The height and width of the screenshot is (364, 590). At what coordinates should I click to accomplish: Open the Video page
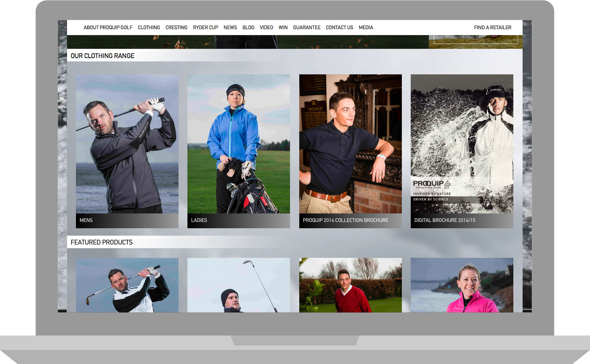266,27
